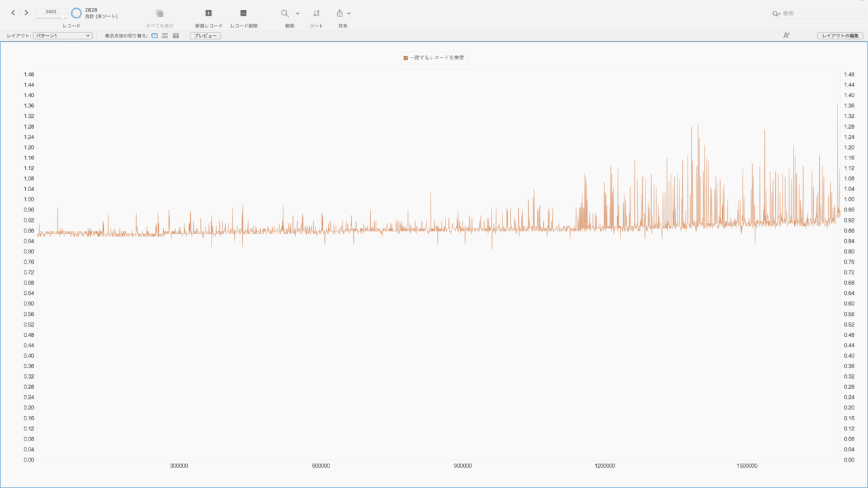Toggle プレビュー mode
The image size is (868, 488).
pyautogui.click(x=205, y=35)
